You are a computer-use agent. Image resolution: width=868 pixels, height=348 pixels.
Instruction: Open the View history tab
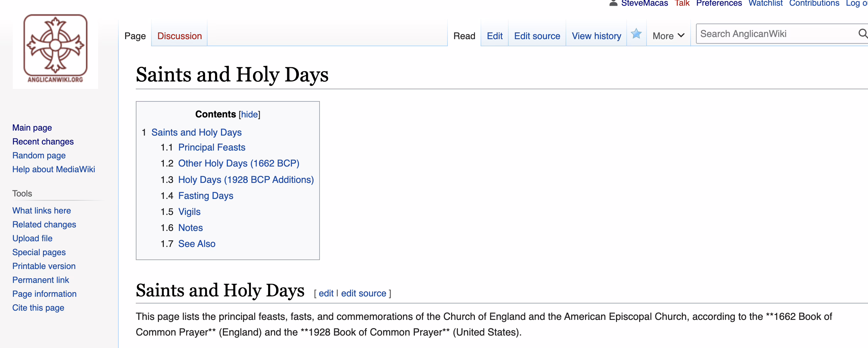[x=596, y=36]
